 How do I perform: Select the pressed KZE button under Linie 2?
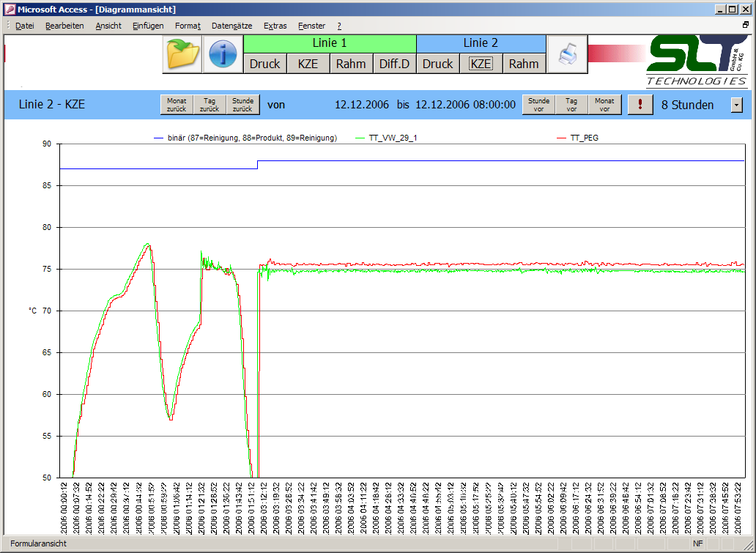pos(481,64)
